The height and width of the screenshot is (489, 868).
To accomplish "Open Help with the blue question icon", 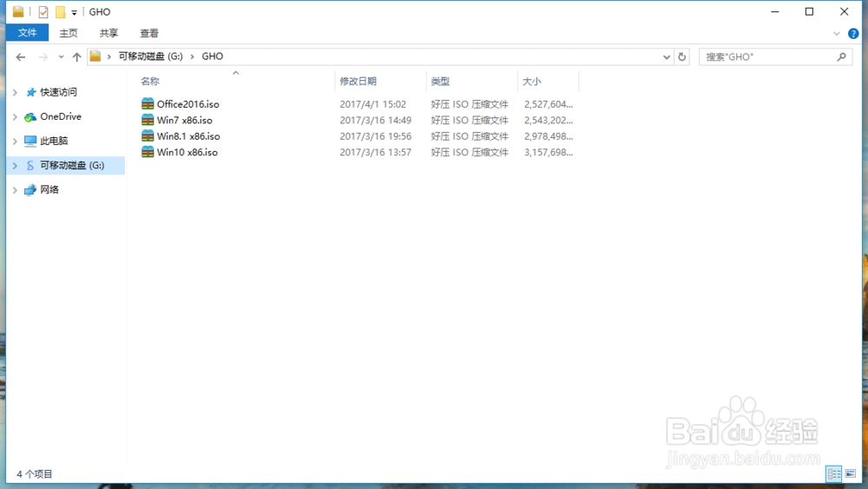I will [853, 34].
